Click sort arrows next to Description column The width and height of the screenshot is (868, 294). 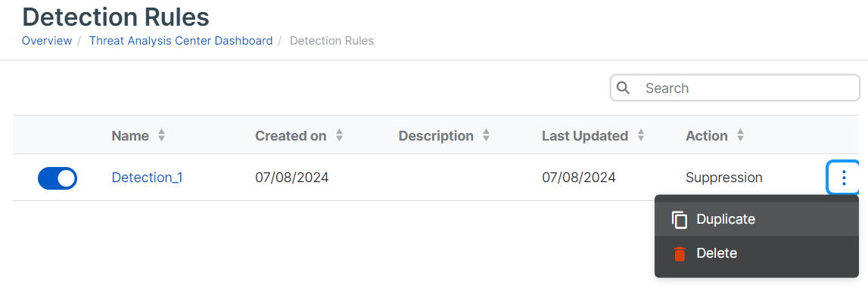(486, 135)
